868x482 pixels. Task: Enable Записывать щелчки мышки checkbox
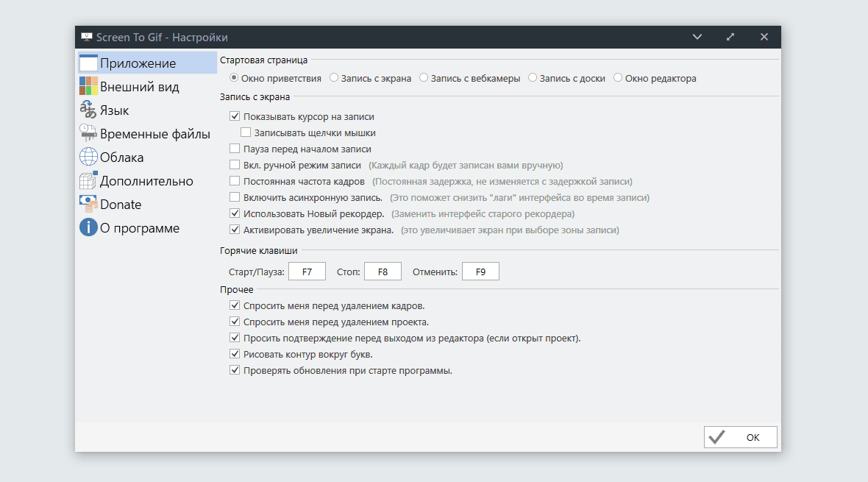coord(246,133)
